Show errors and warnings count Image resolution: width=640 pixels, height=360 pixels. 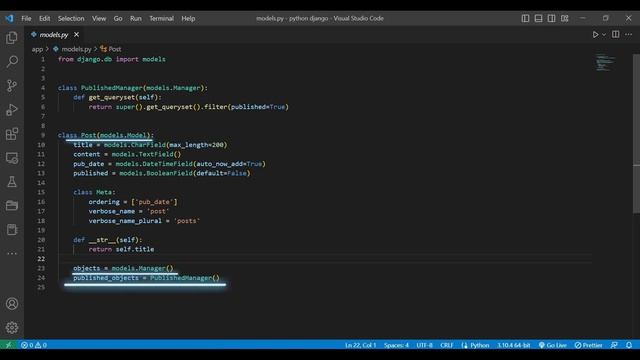pos(34,345)
